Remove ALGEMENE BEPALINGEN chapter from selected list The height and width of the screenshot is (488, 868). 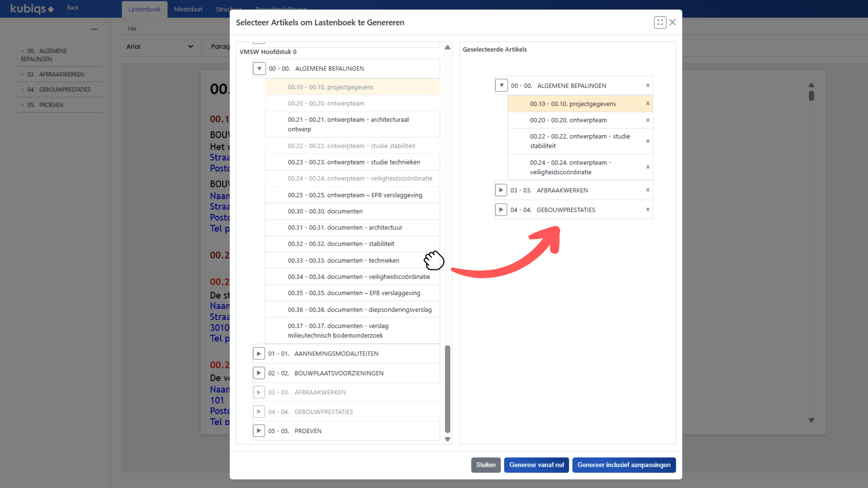pos(647,85)
